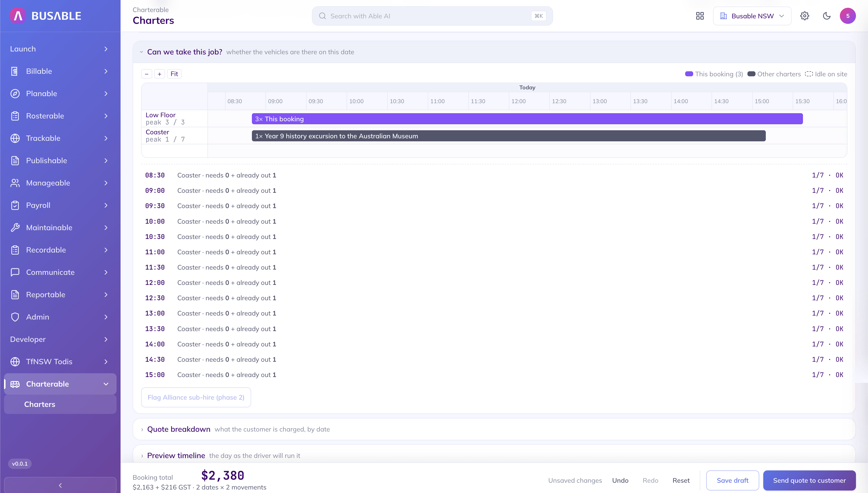Expand the Launch sidebar section
The height and width of the screenshot is (493, 868).
[x=60, y=49]
